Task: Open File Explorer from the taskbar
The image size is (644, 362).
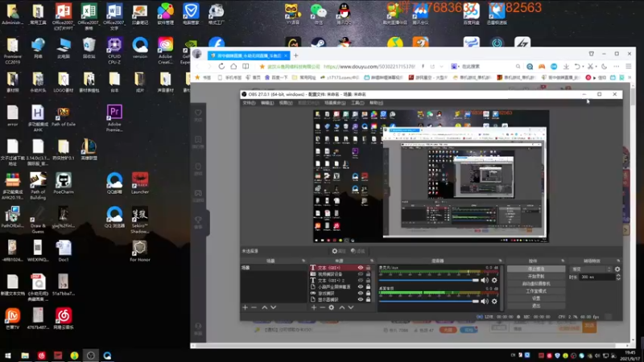Action: point(25,356)
